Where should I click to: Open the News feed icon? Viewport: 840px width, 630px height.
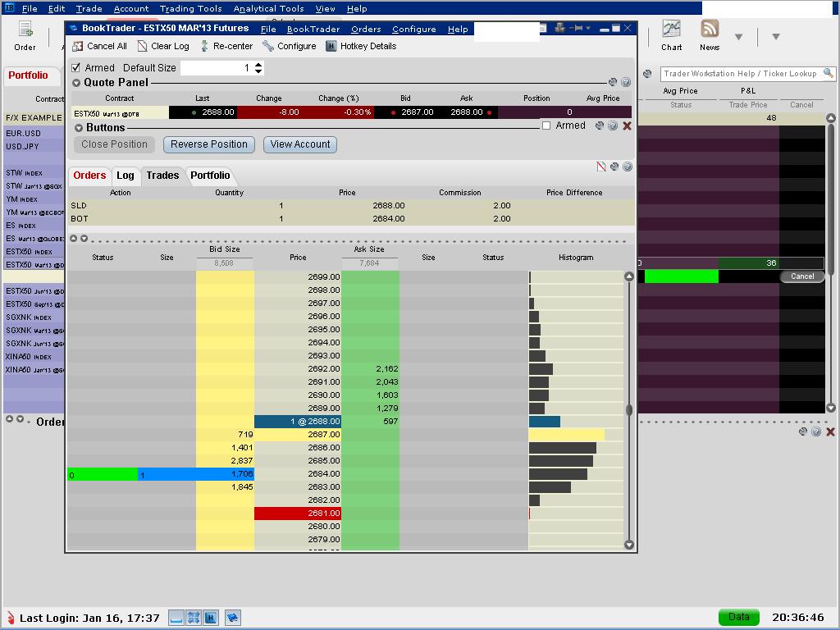pos(710,29)
